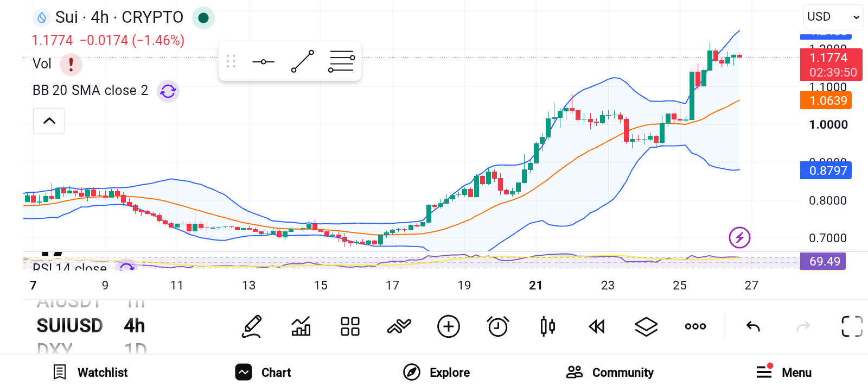This screenshot has height=391, width=868.
Task: Open the object tree layers icon
Action: [646, 326]
